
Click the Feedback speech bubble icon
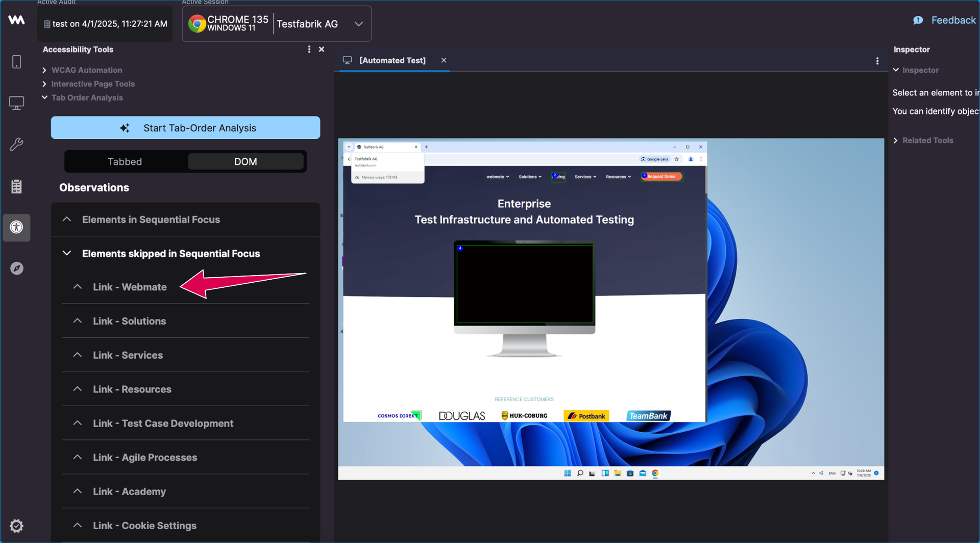(918, 20)
